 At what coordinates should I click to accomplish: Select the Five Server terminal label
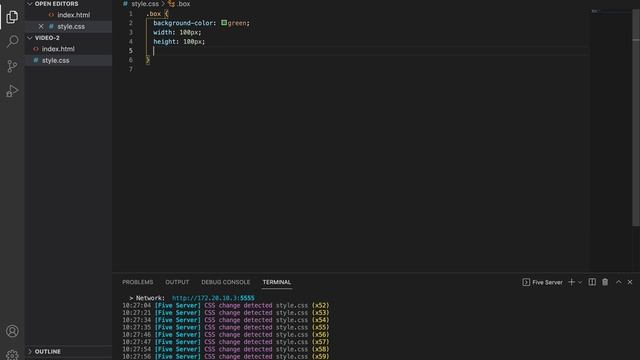click(x=547, y=282)
